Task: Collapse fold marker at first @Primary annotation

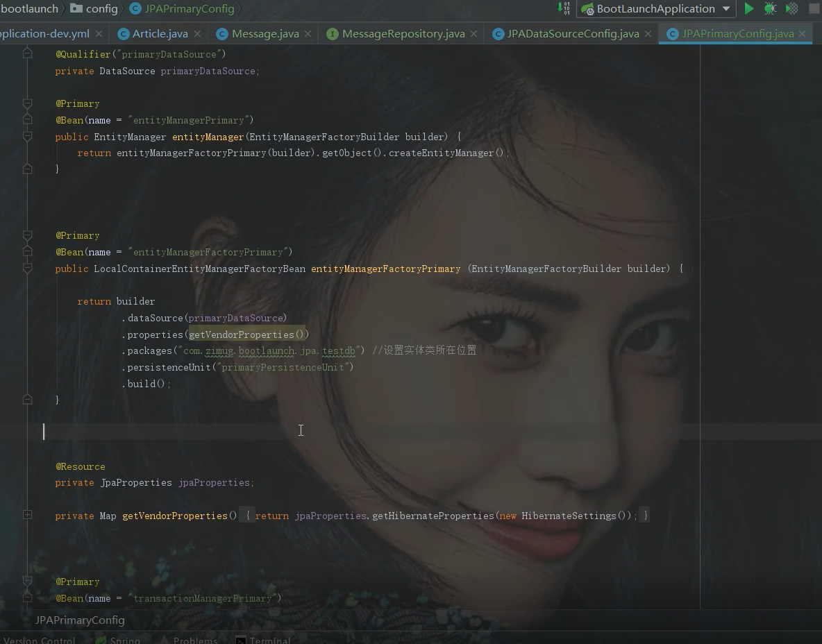Action: coord(28,103)
